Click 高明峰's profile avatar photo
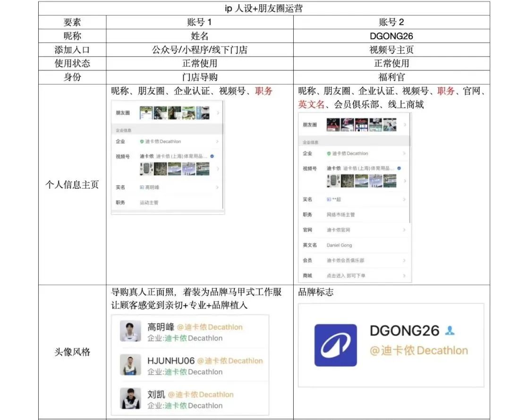510x420 pixels. pos(130,331)
